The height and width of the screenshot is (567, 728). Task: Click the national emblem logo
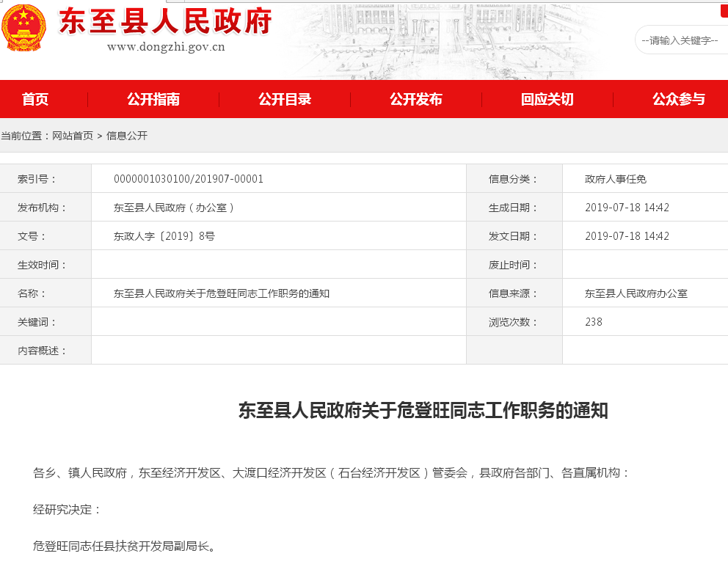click(23, 27)
